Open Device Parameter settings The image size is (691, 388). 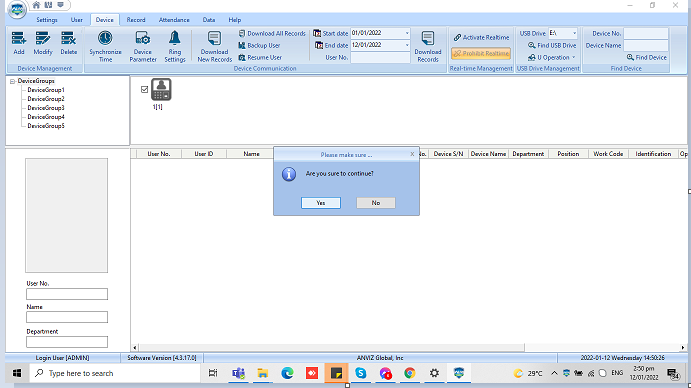pos(143,46)
